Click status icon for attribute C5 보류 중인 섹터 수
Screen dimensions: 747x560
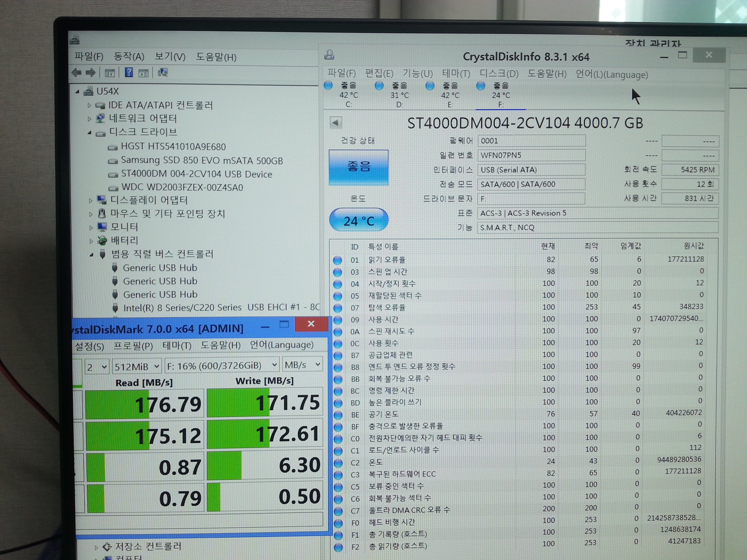[x=338, y=487]
